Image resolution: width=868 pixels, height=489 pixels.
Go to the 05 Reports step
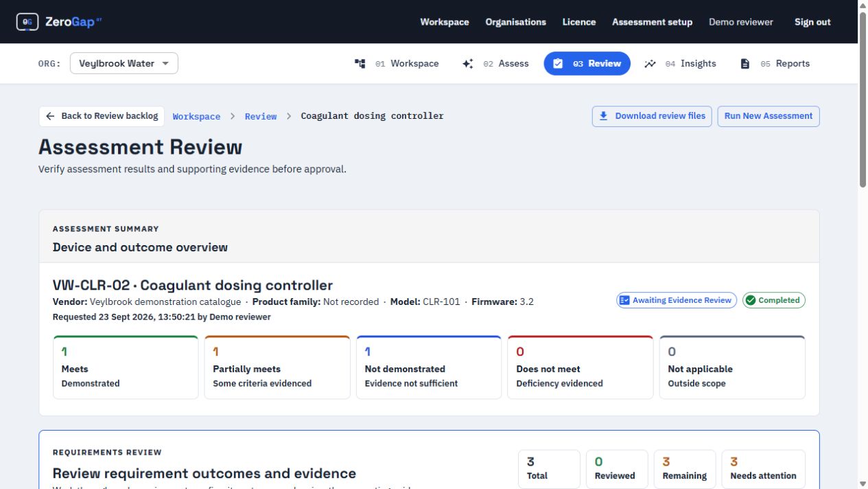775,63
